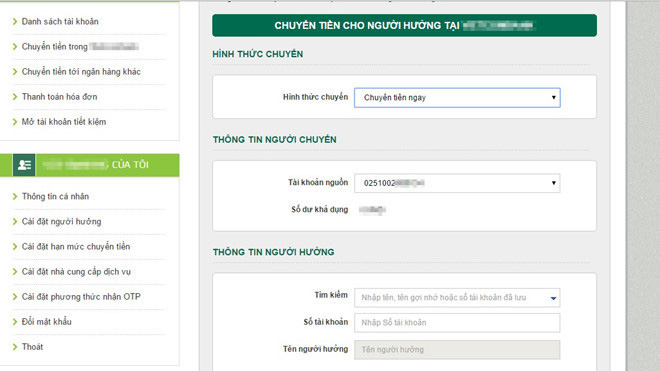Open the Hình thức chuyển dropdown
Image resolution: width=660 pixels, height=371 pixels.
coord(457,98)
